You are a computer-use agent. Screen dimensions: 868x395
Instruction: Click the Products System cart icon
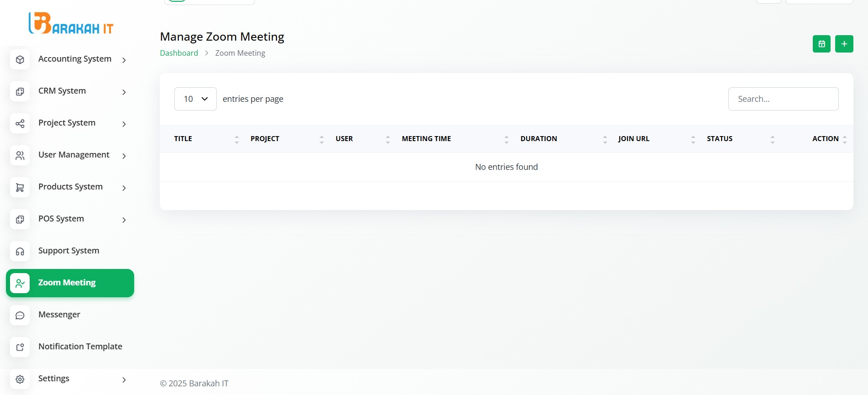point(20,187)
